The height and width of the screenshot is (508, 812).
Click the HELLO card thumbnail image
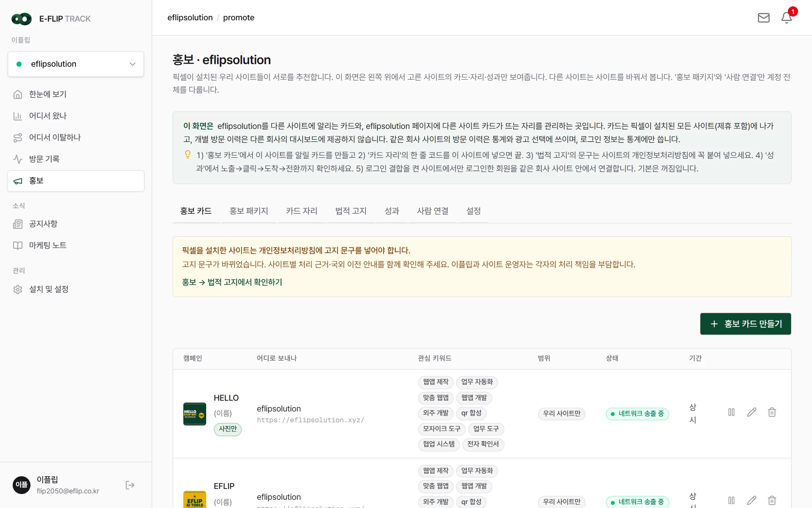195,414
